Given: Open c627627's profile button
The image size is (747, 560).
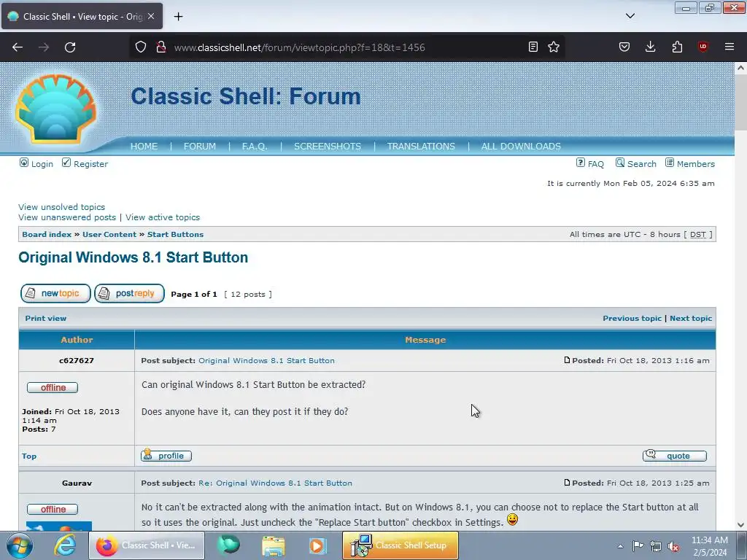Looking at the screenshot, I should click(166, 456).
